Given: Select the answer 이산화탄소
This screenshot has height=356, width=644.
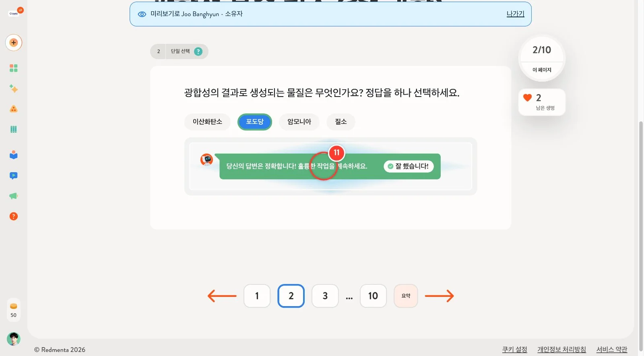Looking at the screenshot, I should coord(207,122).
